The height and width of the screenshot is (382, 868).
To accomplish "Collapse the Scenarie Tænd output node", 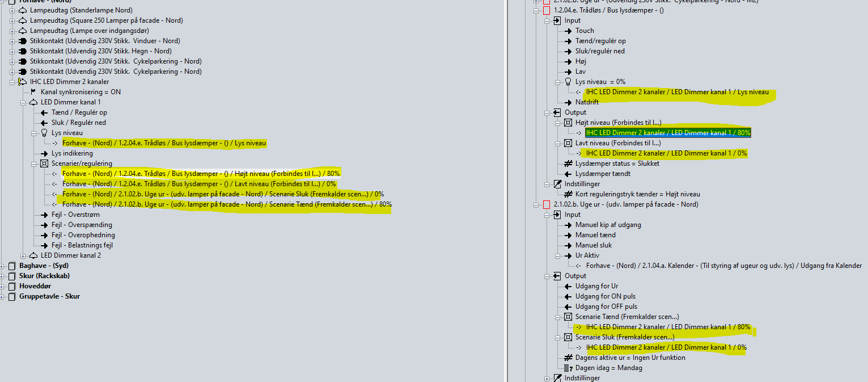I will click(x=558, y=317).
